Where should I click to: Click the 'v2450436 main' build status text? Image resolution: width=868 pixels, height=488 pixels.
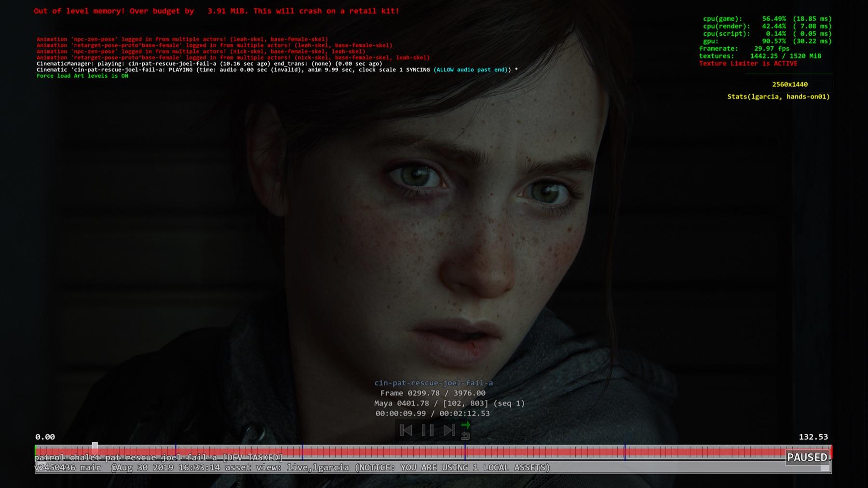[x=68, y=467]
